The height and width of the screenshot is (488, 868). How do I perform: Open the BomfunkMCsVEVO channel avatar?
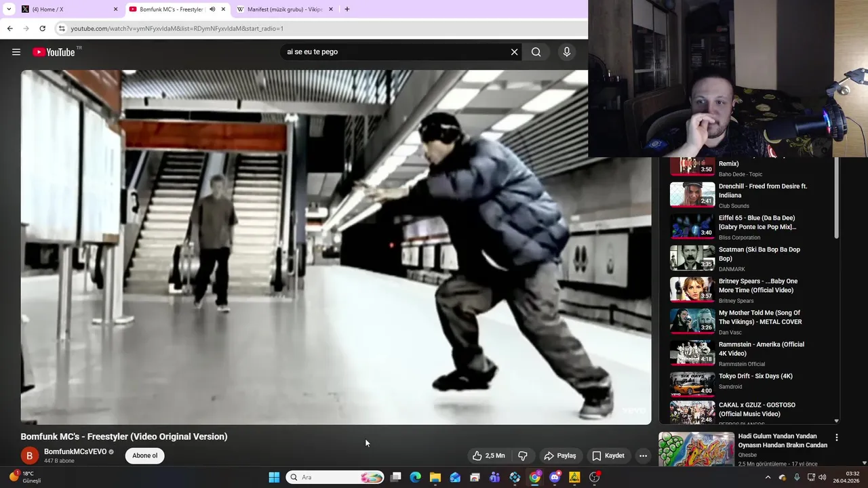29,455
